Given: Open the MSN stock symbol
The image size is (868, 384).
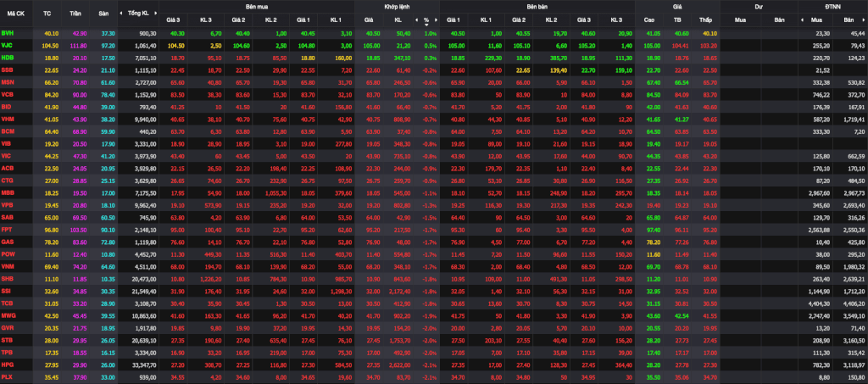Looking at the screenshot, I should [x=8, y=82].
